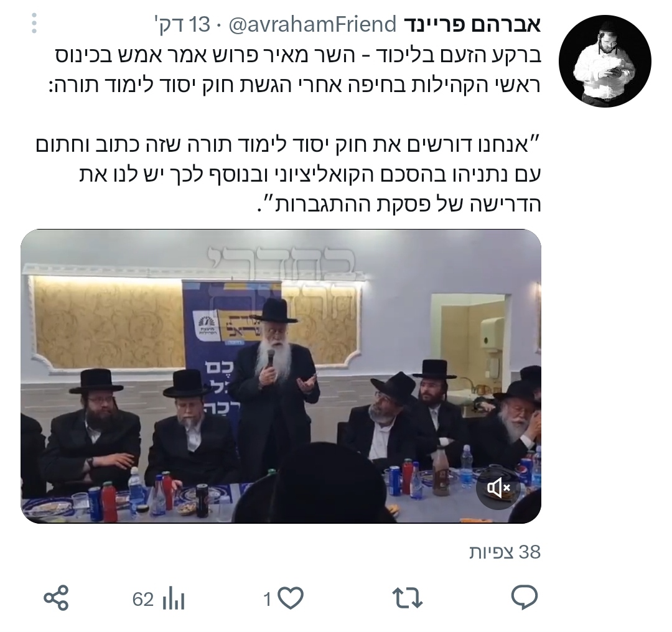Open the profile name אברהם פריינד
This screenshot has width=672, height=632.
click(x=472, y=25)
